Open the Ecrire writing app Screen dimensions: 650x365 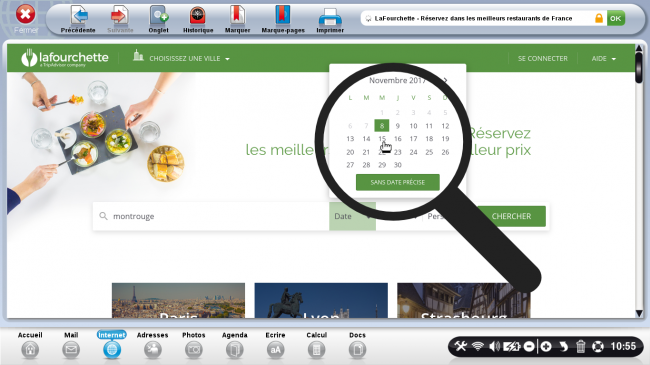(x=275, y=345)
